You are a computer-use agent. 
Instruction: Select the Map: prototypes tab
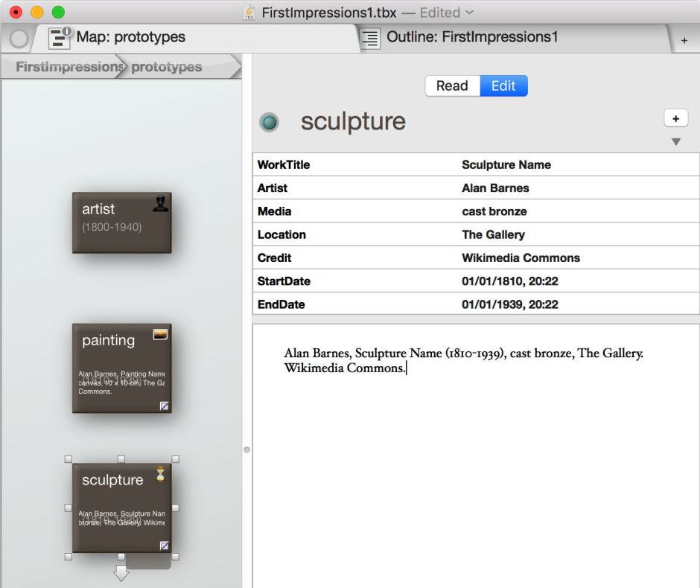[x=131, y=37]
